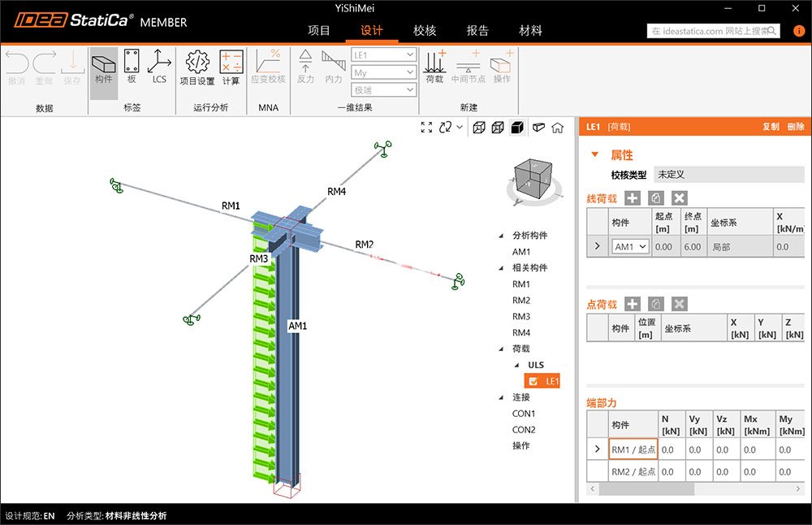This screenshot has width=812, height=525.
Task: Open the rotate view dropdown arrow
Action: tap(460, 127)
